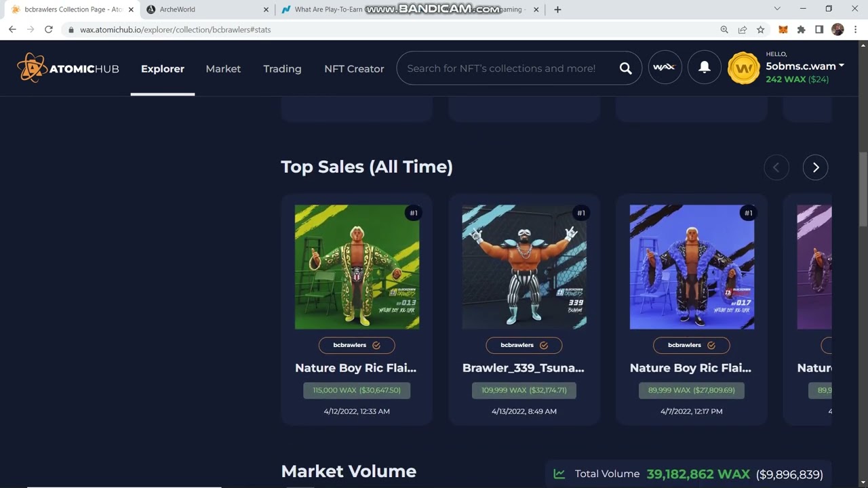
Task: Click the Market Volume heading
Action: point(349,471)
